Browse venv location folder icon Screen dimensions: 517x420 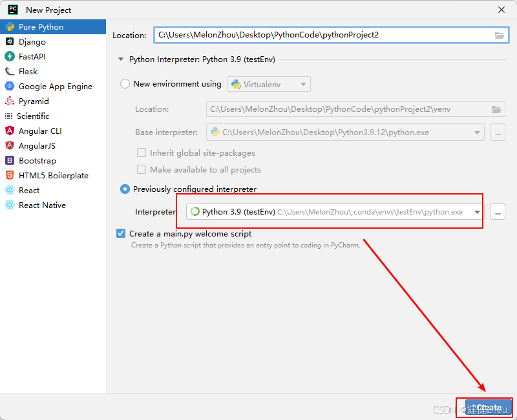click(x=496, y=109)
